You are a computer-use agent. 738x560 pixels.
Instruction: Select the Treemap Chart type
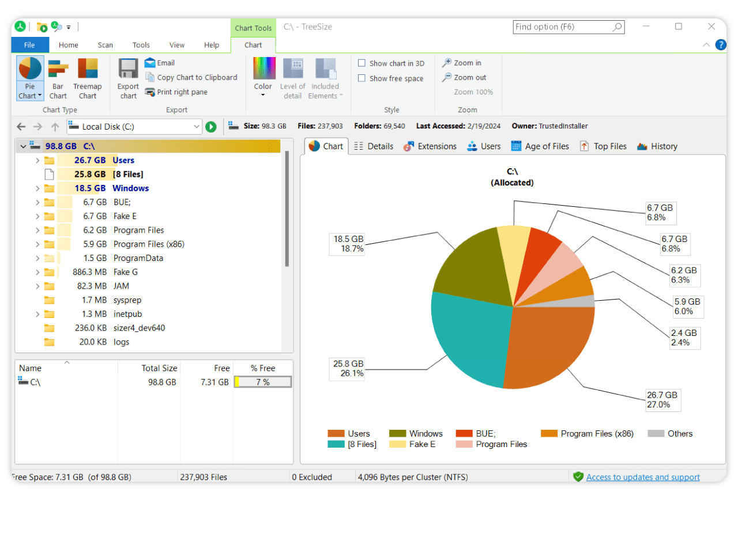click(x=88, y=78)
